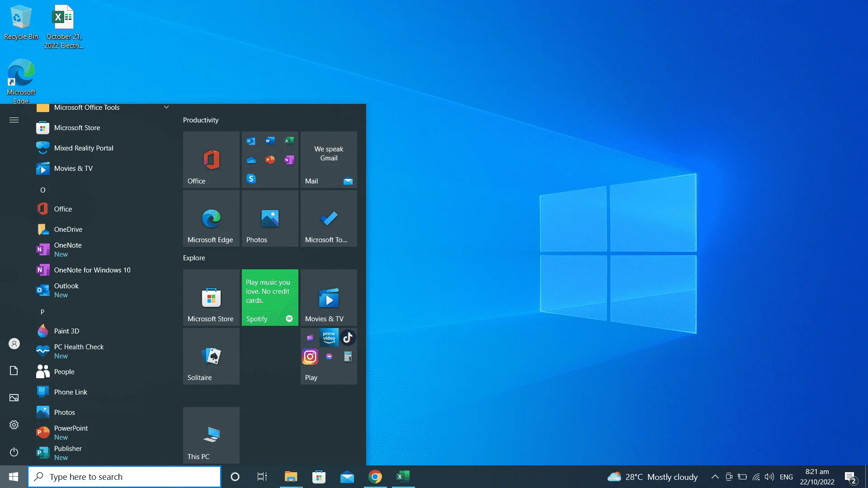Image resolution: width=868 pixels, height=488 pixels.
Task: Open Solitaire tile
Action: coord(211,356)
